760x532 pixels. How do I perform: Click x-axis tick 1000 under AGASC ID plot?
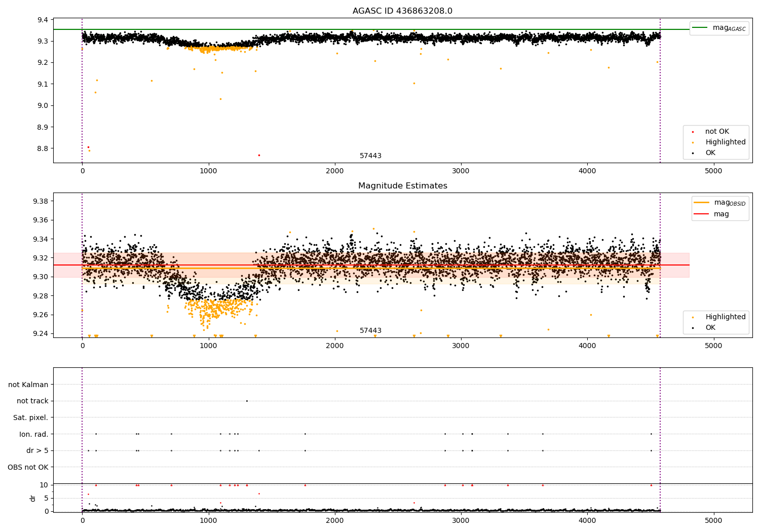coord(208,171)
